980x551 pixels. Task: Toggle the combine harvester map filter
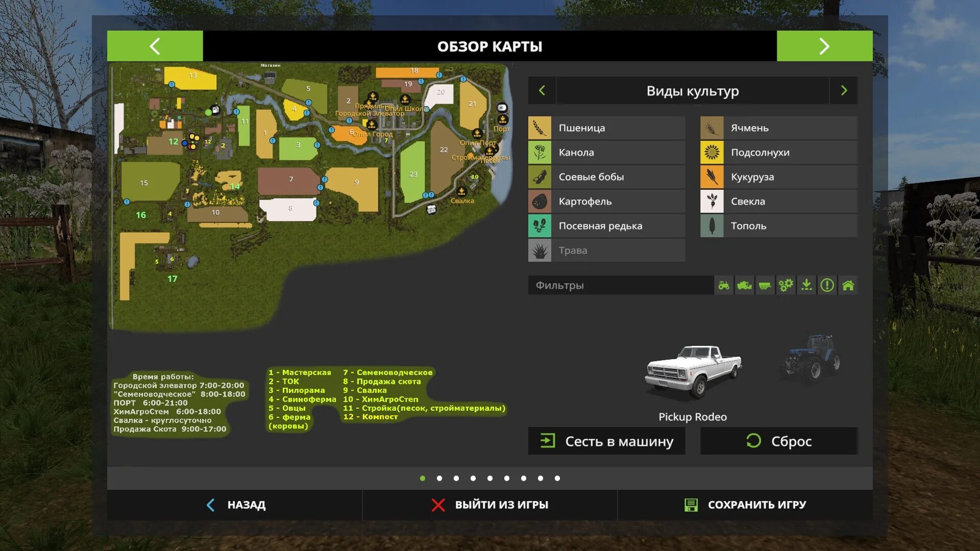pyautogui.click(x=745, y=285)
